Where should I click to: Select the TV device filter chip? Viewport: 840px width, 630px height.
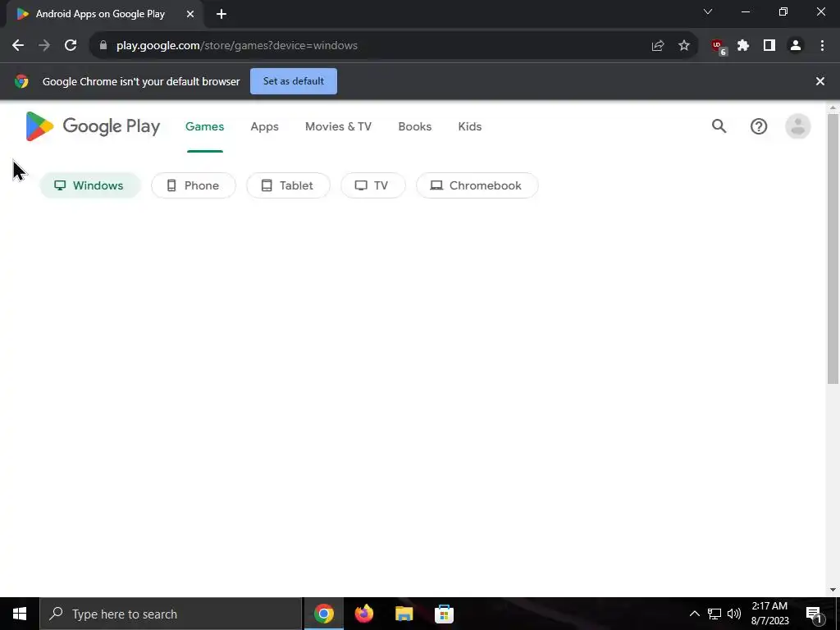[373, 185]
